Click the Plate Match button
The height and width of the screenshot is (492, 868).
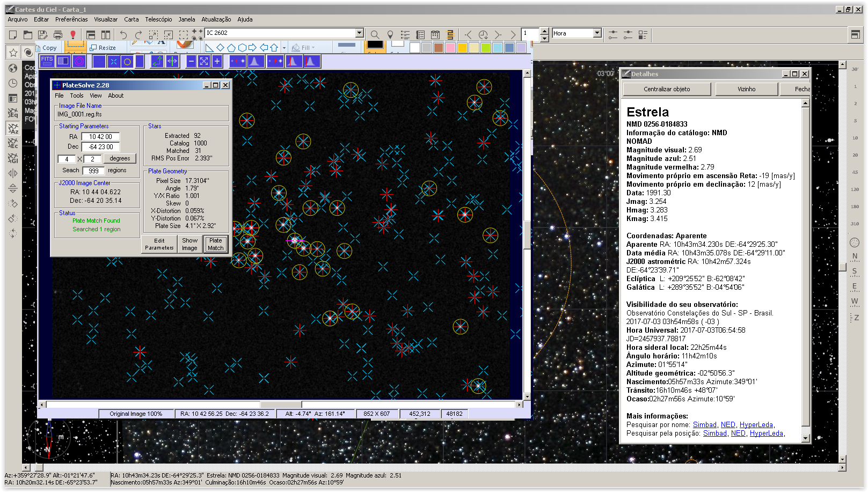click(x=216, y=244)
